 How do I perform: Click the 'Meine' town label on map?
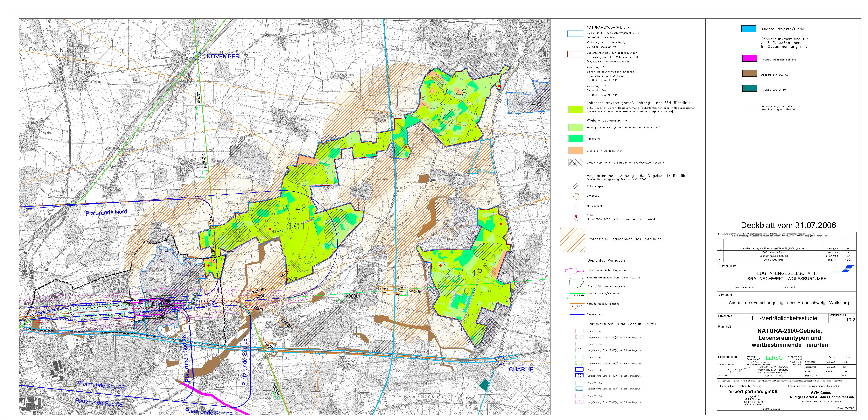tap(96, 82)
